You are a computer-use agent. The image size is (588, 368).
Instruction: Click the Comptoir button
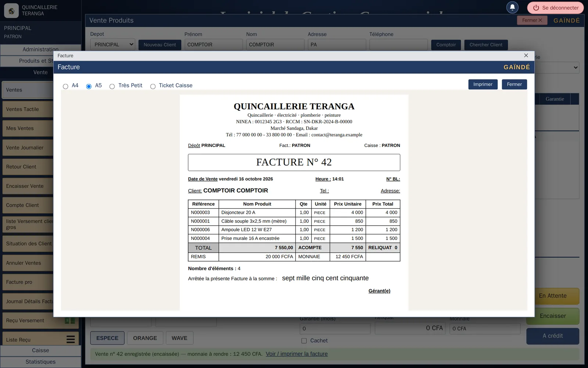pos(446,45)
